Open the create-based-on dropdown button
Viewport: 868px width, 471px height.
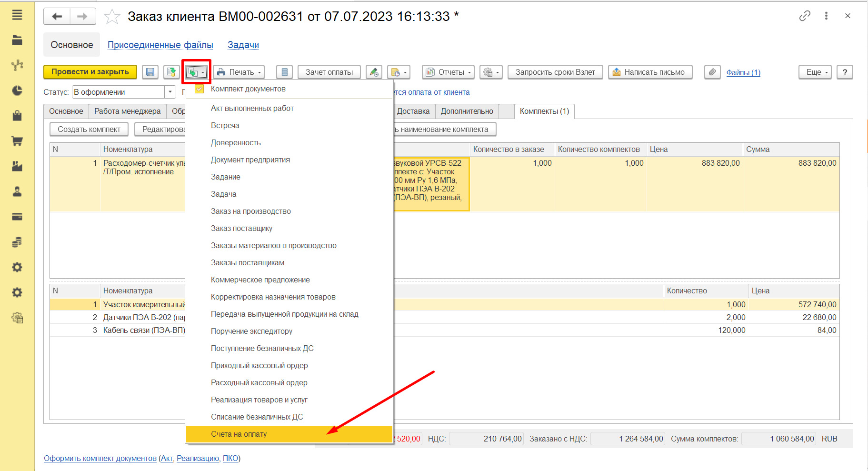[196, 72]
